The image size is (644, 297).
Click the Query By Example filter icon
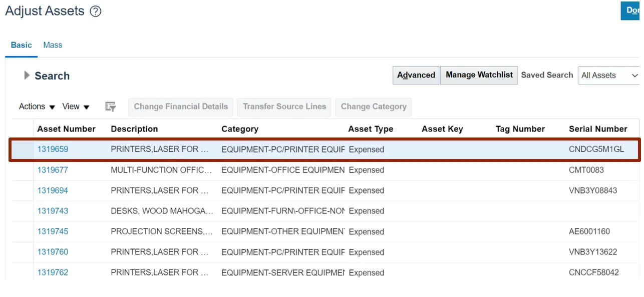(111, 106)
